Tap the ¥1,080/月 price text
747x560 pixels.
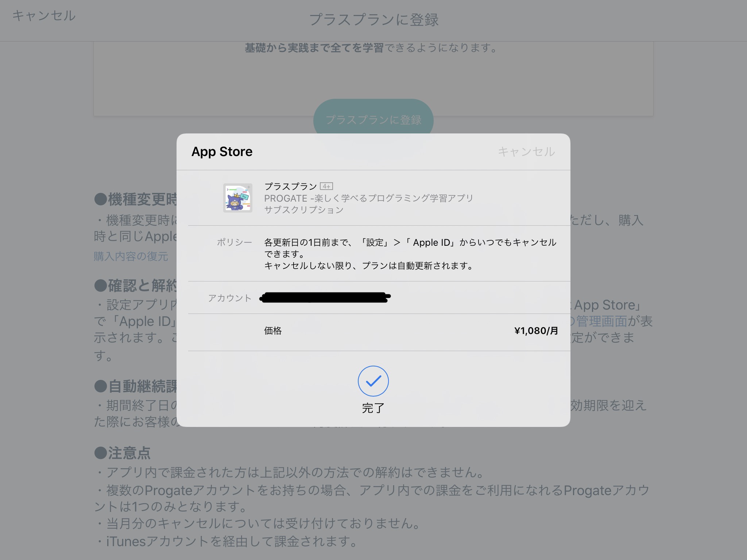click(x=536, y=331)
